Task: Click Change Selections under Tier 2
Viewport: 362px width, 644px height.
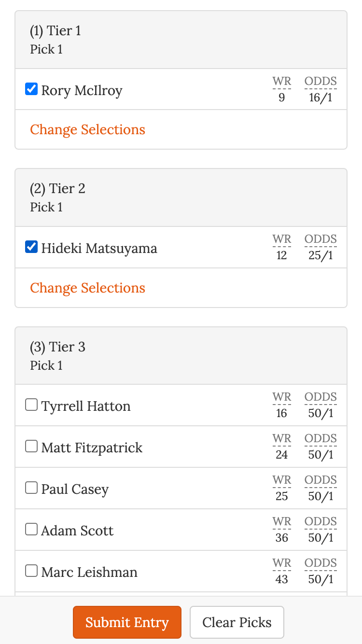Action: click(x=87, y=288)
